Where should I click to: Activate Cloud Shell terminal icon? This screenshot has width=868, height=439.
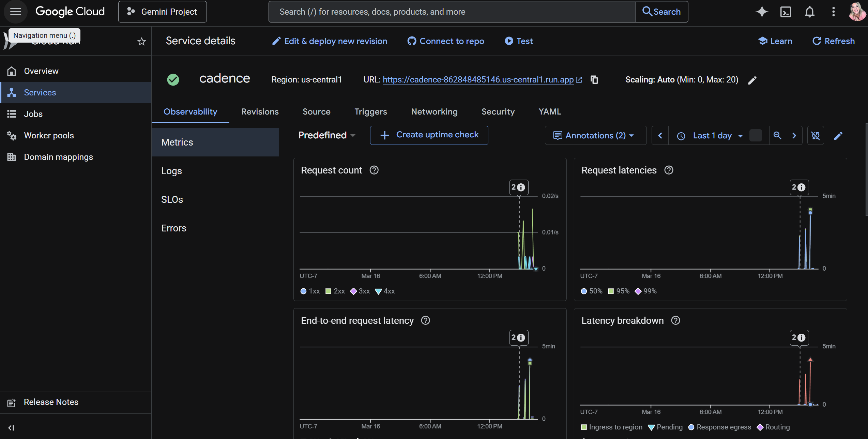coord(786,12)
